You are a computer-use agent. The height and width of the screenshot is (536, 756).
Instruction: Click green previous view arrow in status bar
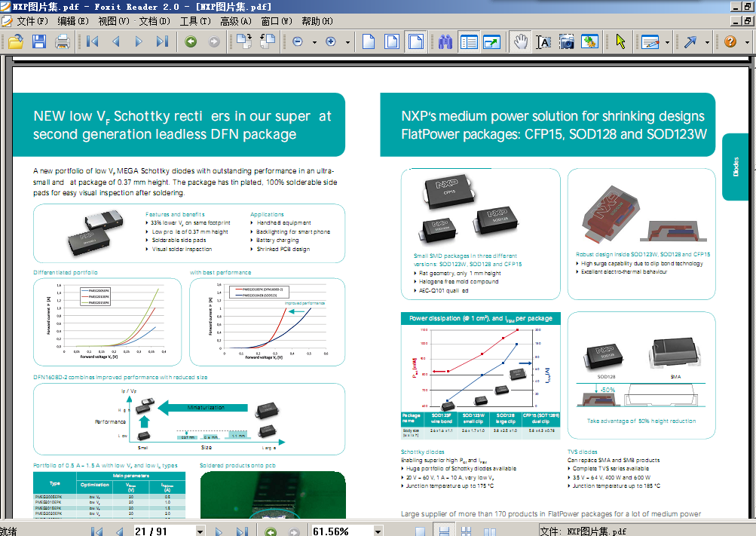(x=271, y=531)
